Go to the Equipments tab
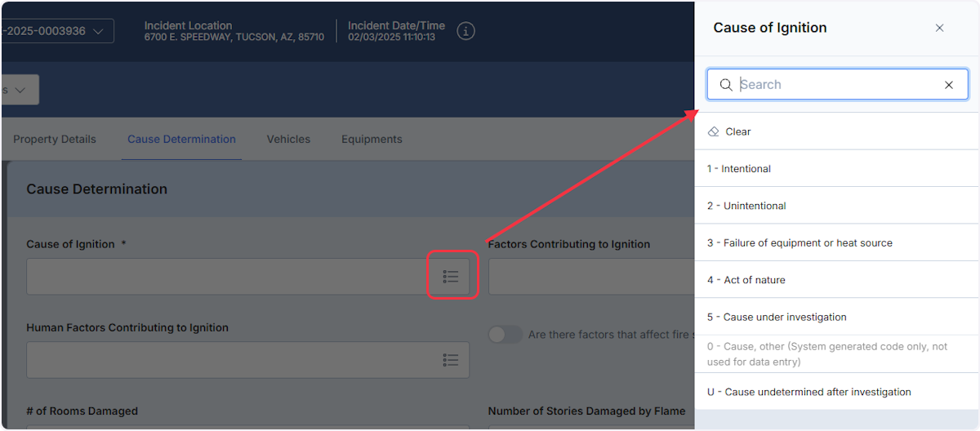The width and height of the screenshot is (980, 431). 372,140
